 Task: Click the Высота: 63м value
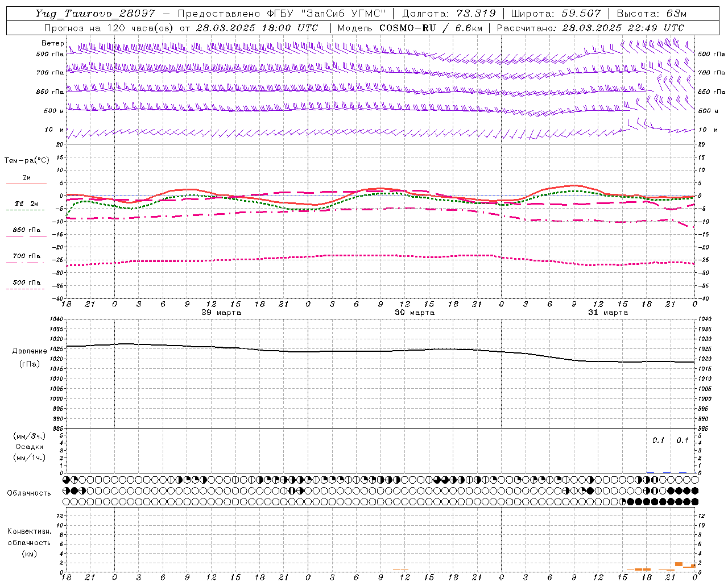[x=652, y=14]
